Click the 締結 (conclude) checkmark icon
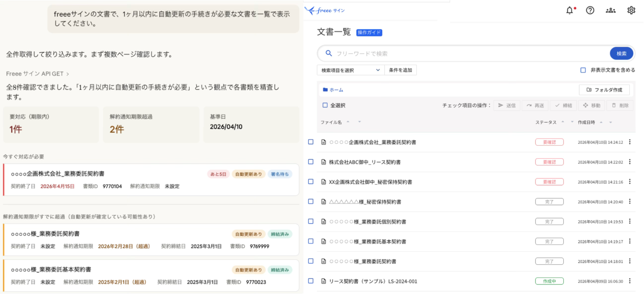 pos(557,105)
